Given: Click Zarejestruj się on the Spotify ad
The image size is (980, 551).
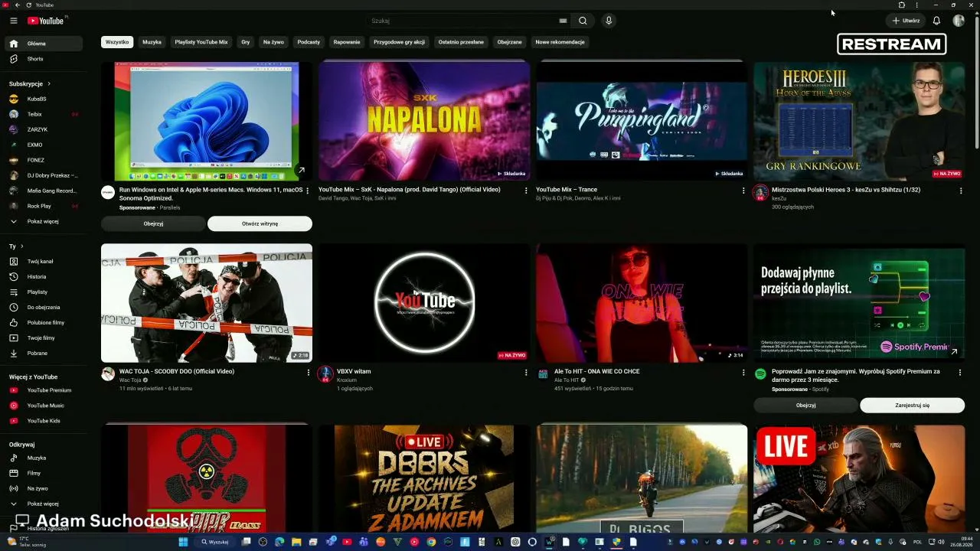Looking at the screenshot, I should (x=912, y=406).
